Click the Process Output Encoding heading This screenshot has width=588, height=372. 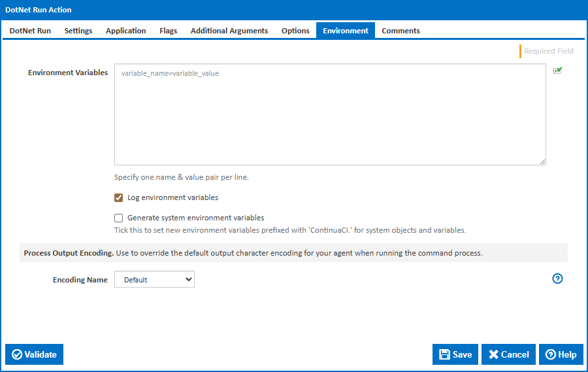(x=69, y=253)
